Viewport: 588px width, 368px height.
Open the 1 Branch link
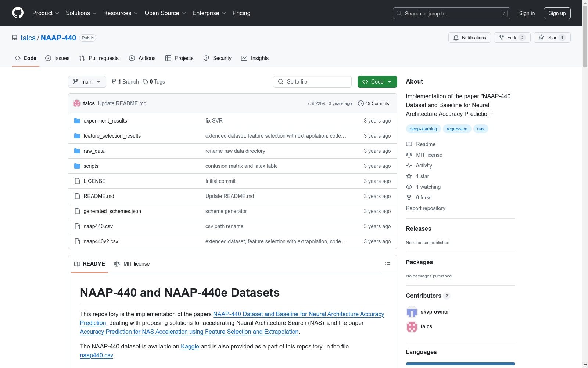click(x=125, y=82)
